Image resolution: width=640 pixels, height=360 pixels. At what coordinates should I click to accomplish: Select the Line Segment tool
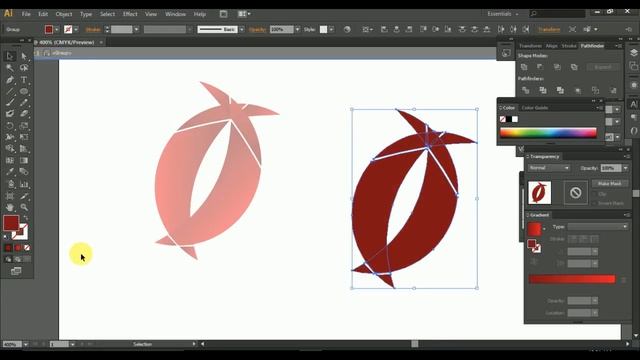coord(10,91)
